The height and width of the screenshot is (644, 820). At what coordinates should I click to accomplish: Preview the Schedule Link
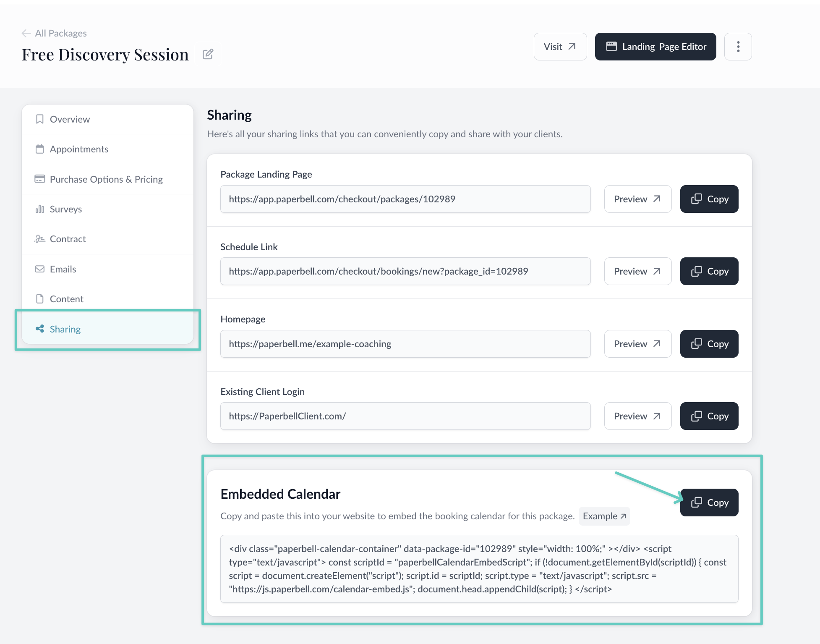click(x=637, y=271)
